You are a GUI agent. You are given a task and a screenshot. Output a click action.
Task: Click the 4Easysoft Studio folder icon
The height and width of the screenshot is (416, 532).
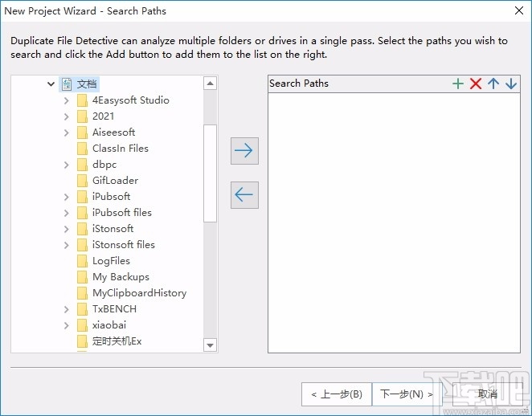[82, 100]
